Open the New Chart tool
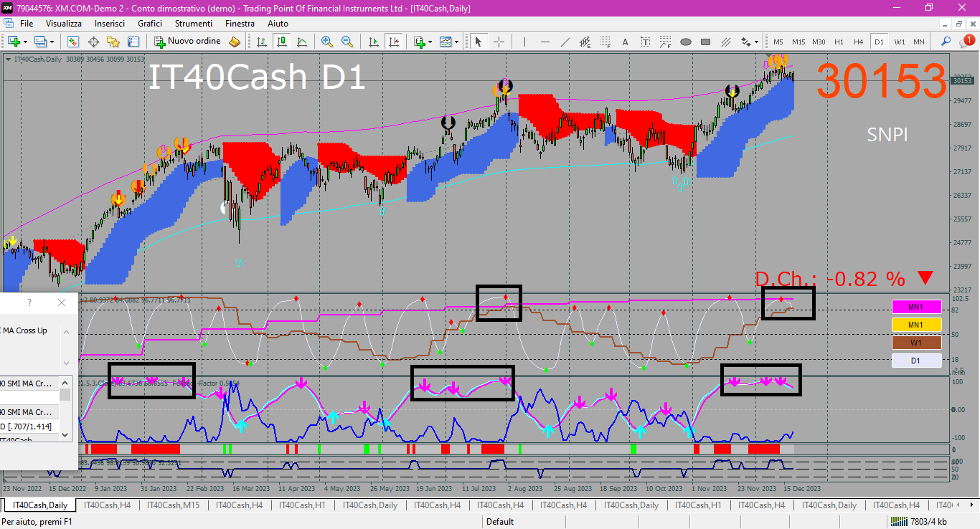The width and height of the screenshot is (980, 529). coord(14,42)
